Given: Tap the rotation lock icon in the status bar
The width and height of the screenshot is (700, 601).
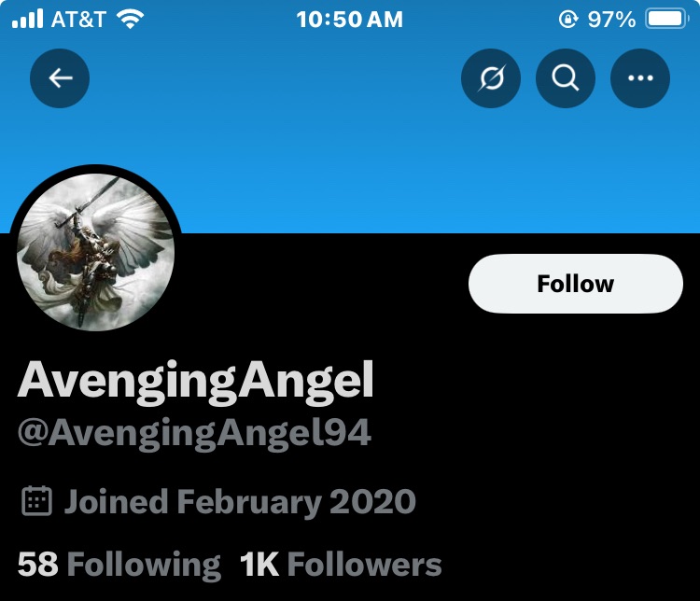Looking at the screenshot, I should click(x=567, y=19).
